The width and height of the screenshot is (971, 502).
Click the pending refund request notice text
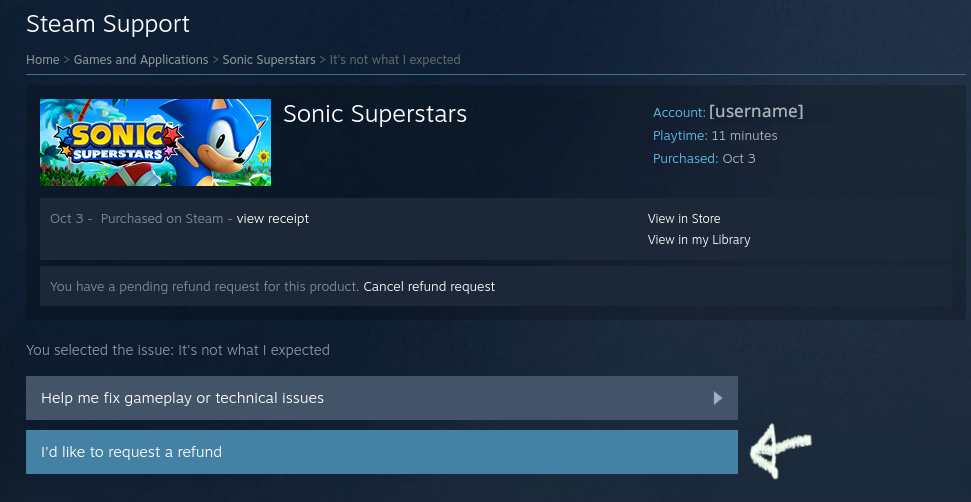[204, 287]
